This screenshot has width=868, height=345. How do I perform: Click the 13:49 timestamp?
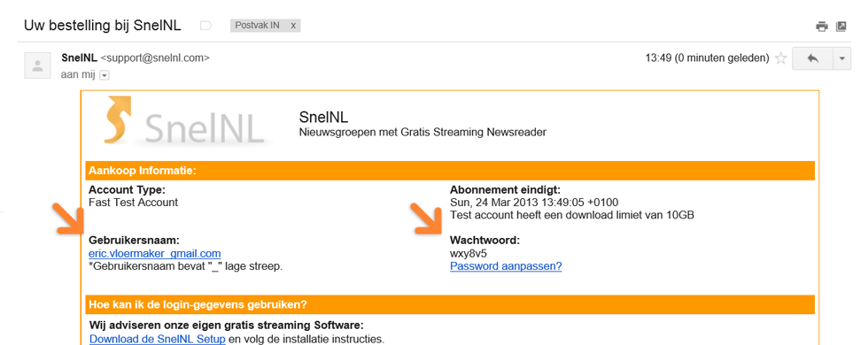pyautogui.click(x=708, y=58)
